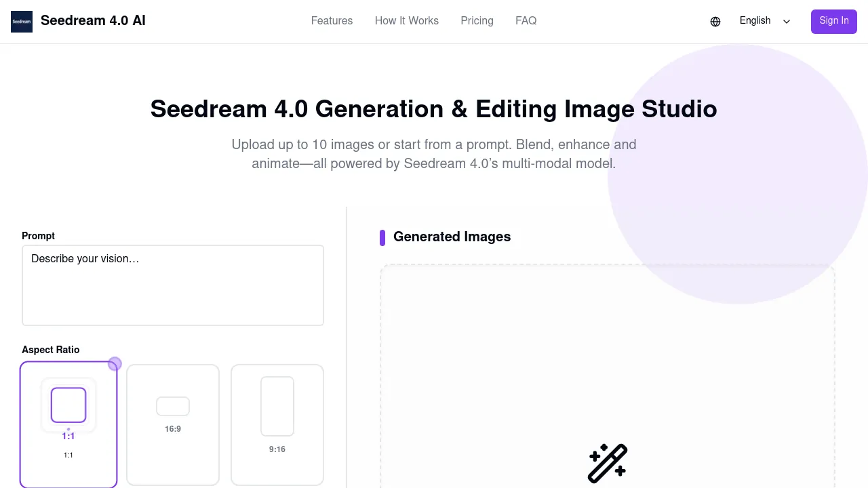The width and height of the screenshot is (868, 488).
Task: Click the Generated Images heading
Action: click(x=452, y=237)
